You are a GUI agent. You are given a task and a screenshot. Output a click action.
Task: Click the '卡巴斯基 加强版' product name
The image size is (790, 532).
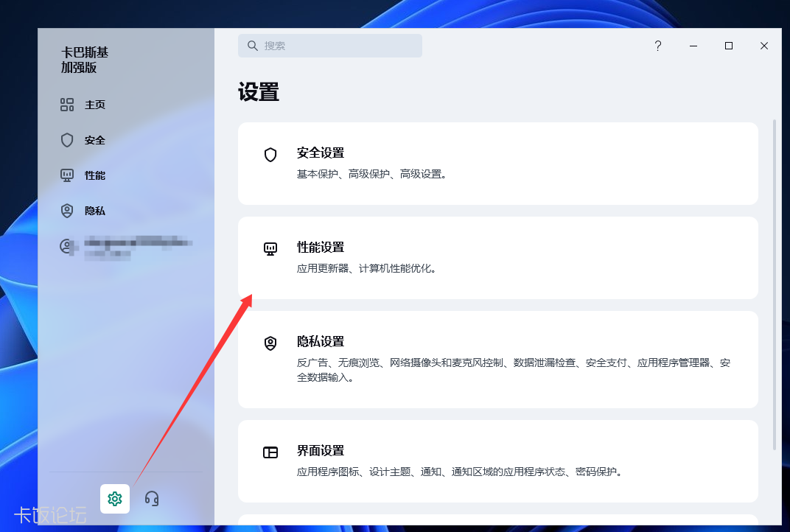point(85,60)
